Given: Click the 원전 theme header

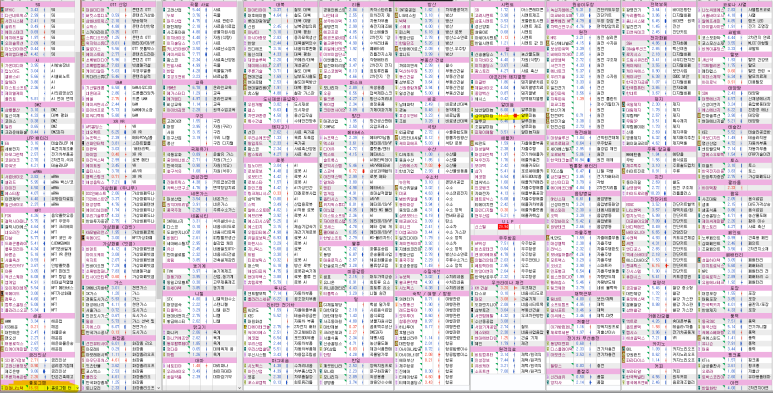Looking at the screenshot, I should 583,32.
